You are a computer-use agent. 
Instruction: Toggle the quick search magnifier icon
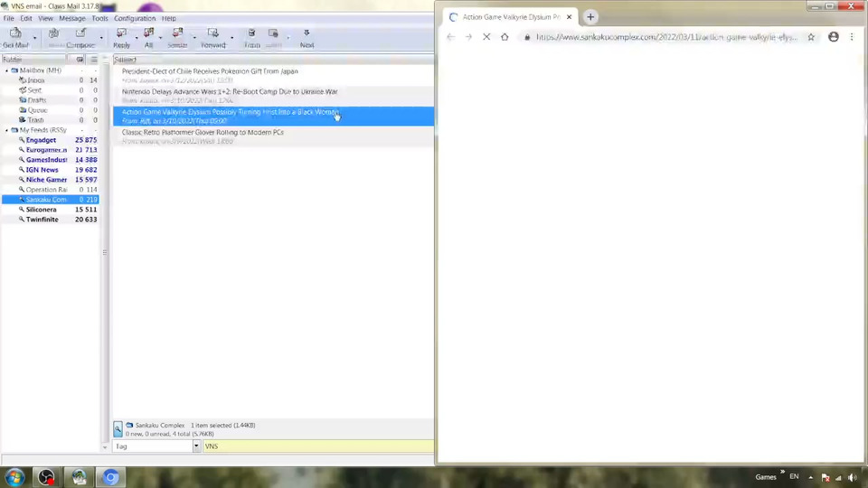pos(118,429)
